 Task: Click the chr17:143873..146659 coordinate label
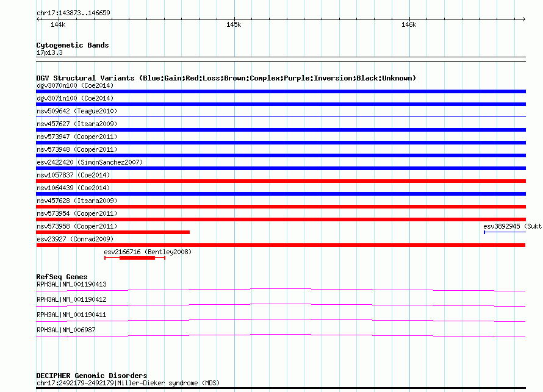pyautogui.click(x=73, y=13)
